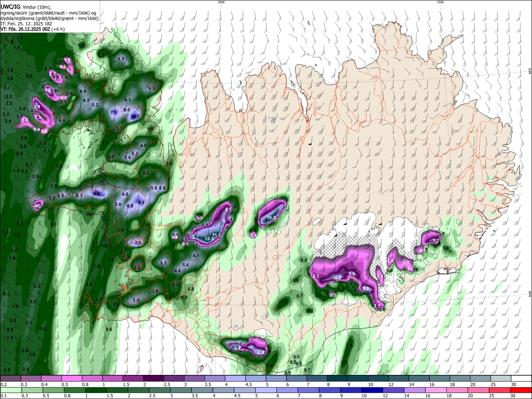Click the 2.9 precipitation value off the west coast
The width and height of the screenshot is (532, 399).
tap(35, 176)
